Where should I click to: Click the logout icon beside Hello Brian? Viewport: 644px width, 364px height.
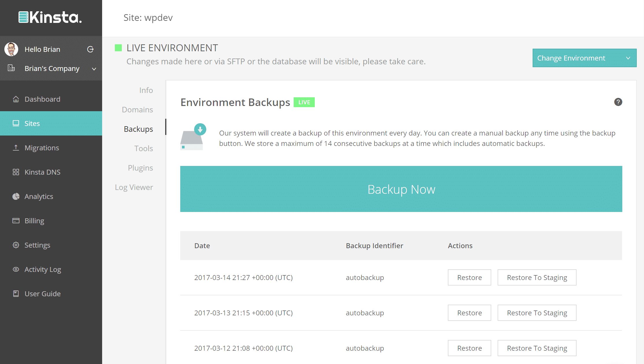point(90,49)
